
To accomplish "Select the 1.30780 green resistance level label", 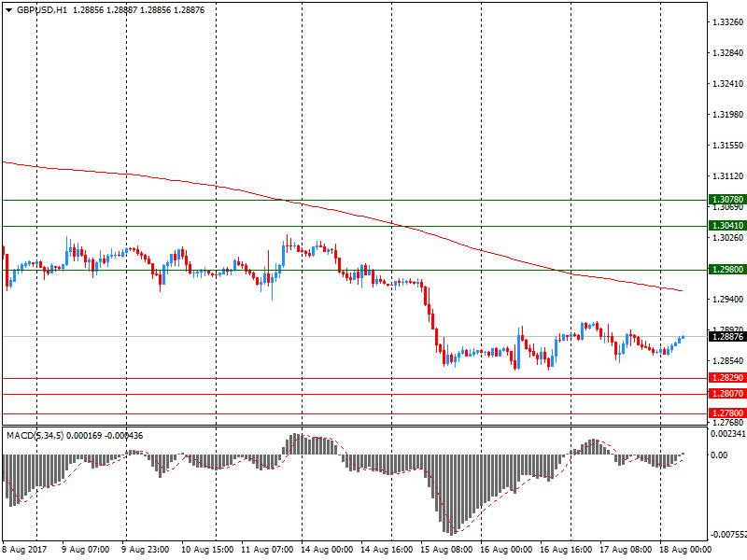I will pyautogui.click(x=727, y=200).
